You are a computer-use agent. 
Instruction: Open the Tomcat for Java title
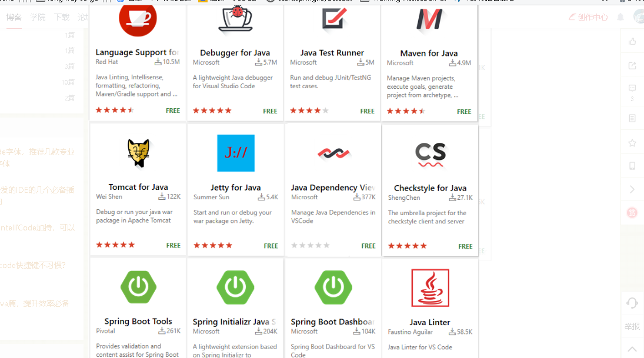[138, 187]
